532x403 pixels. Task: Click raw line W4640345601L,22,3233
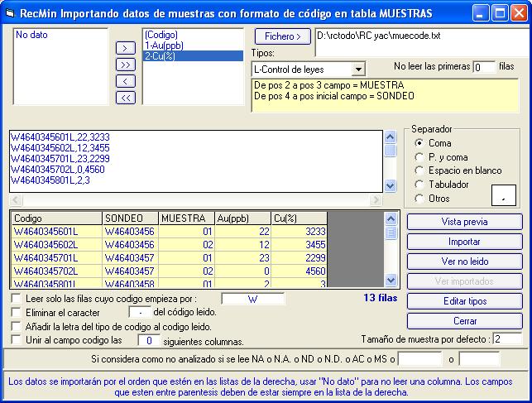click(x=60, y=137)
